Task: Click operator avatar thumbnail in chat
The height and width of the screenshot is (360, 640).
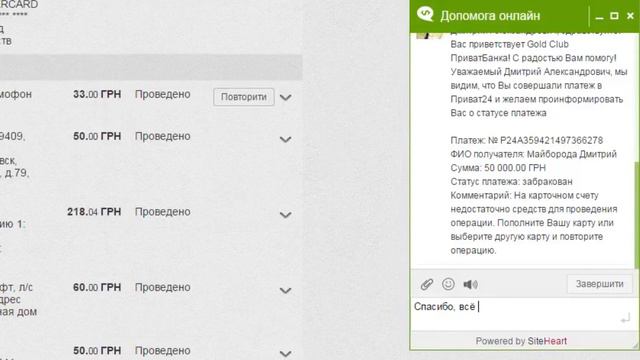Action: point(429,35)
